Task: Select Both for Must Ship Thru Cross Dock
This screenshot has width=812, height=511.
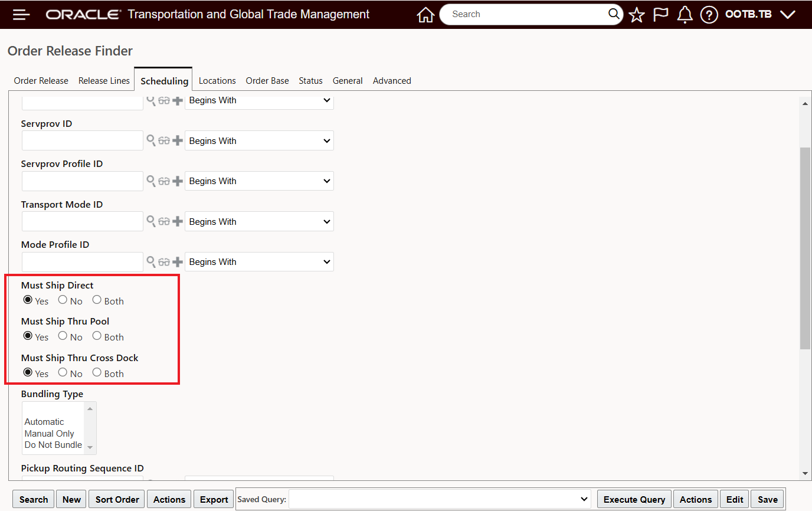Action: (x=97, y=372)
